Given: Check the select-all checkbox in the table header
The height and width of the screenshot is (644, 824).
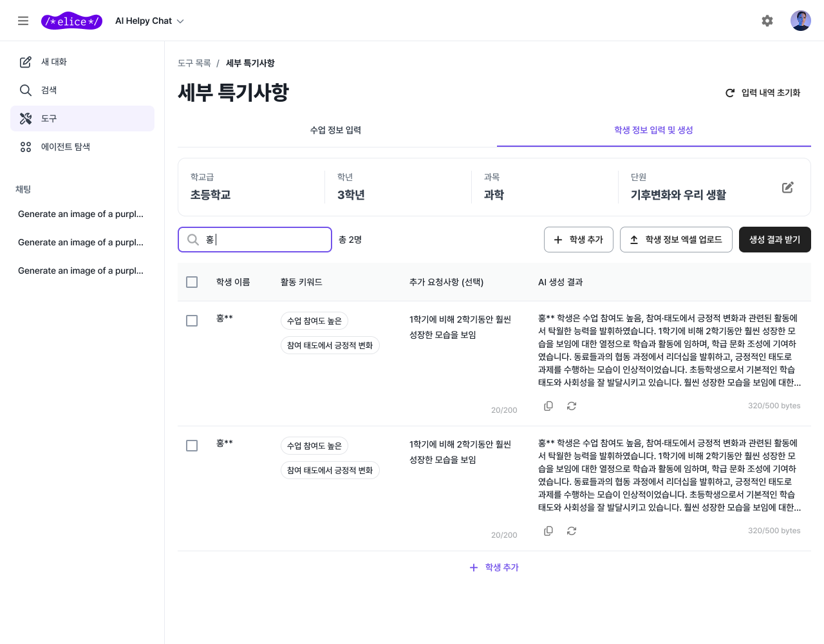Looking at the screenshot, I should 191,281.
